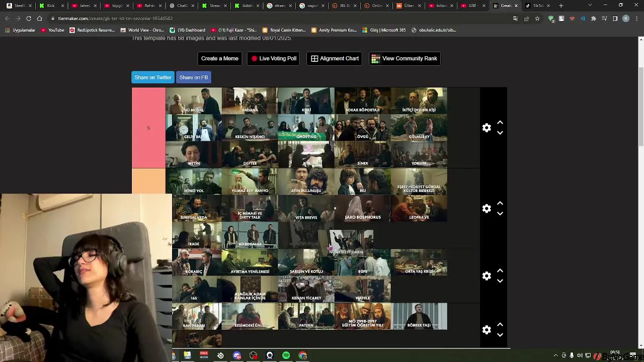Image resolution: width=644 pixels, height=362 pixels.
Task: Switch to the JBL G tab
Action: coord(345,6)
